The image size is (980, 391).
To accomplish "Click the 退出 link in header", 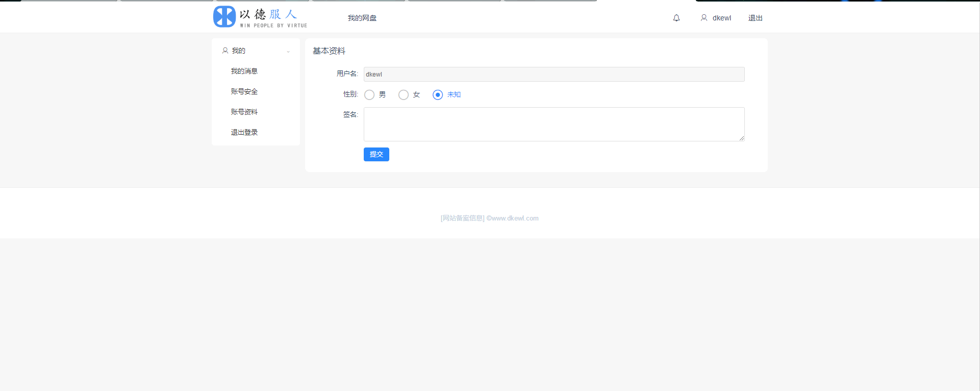I will click(755, 18).
